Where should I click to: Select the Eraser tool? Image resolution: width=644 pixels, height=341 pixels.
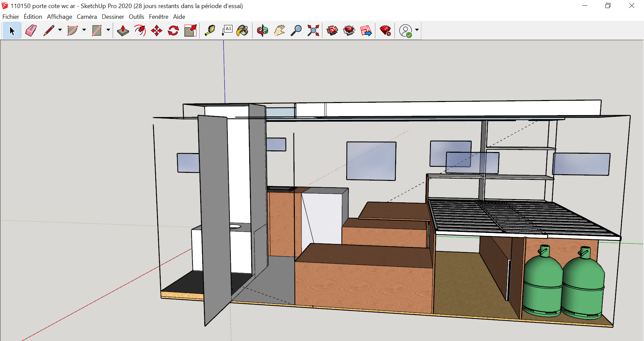point(31,31)
